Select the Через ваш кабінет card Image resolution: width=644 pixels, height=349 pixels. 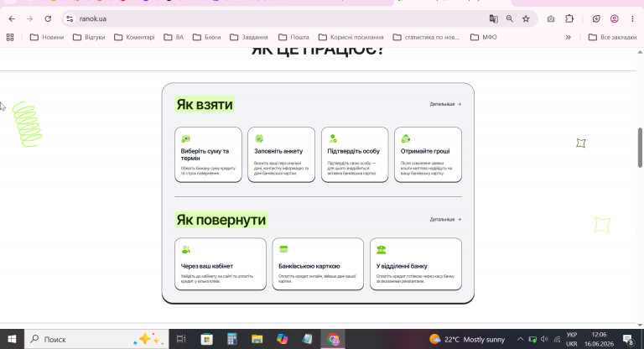pyautogui.click(x=221, y=264)
